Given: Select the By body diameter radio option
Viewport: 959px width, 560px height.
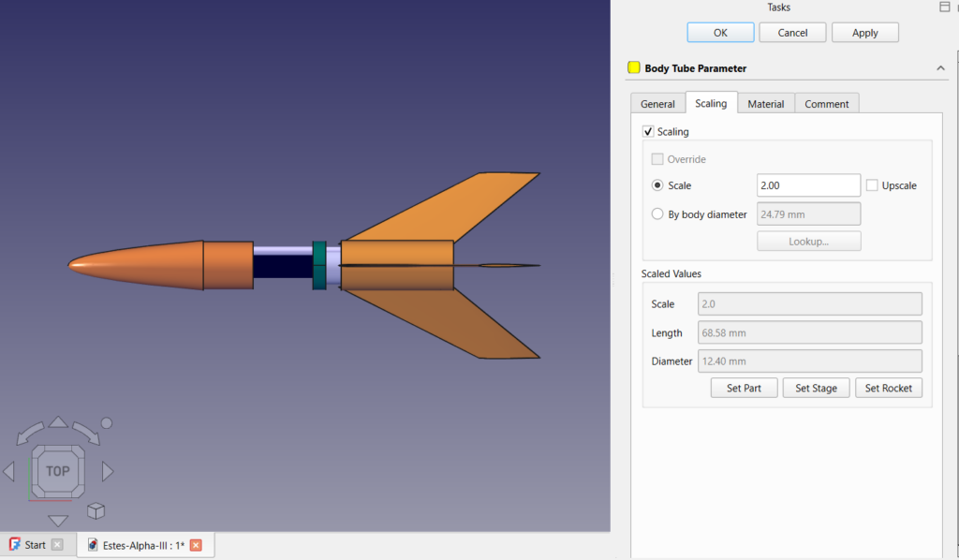Looking at the screenshot, I should [657, 214].
